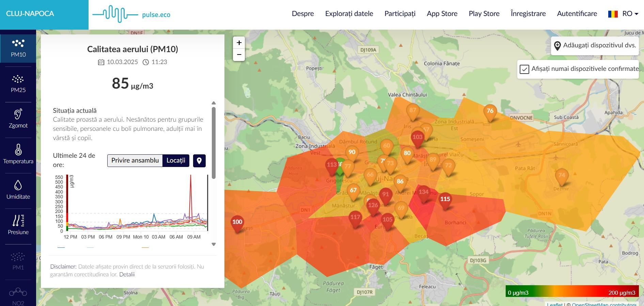Go to Despre in the navbar
644x306 pixels.
pos(303,14)
